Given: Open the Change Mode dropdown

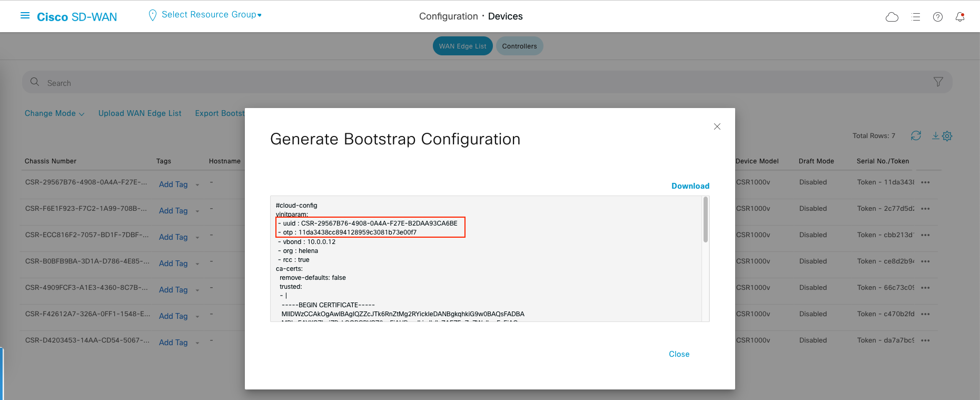Looking at the screenshot, I should 54,113.
